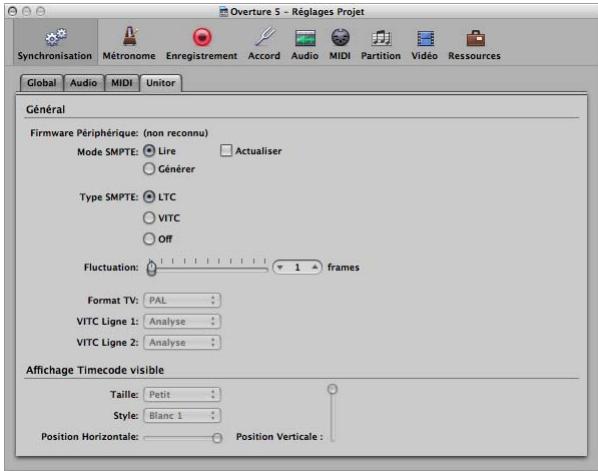Screen dimensions: 598x471
Task: Open the Enregistrement settings pane
Action: pos(201,44)
